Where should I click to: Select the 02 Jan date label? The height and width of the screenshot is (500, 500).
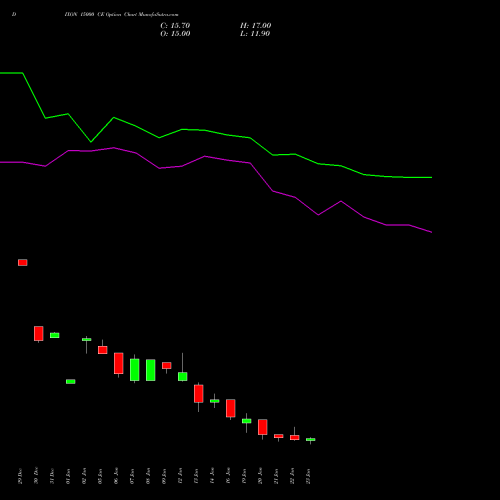pos(84,476)
